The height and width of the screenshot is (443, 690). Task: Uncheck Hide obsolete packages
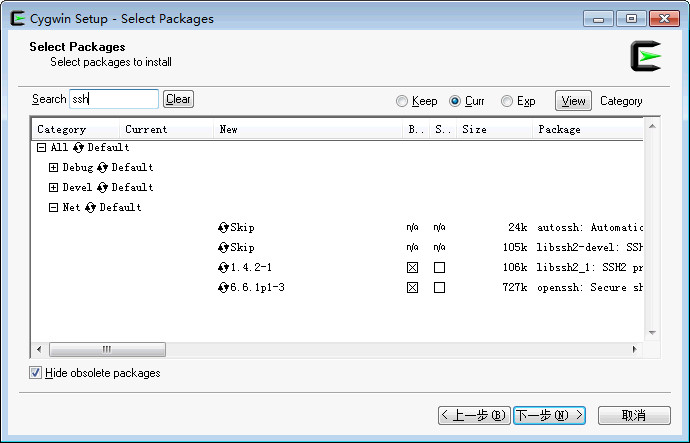(x=35, y=373)
